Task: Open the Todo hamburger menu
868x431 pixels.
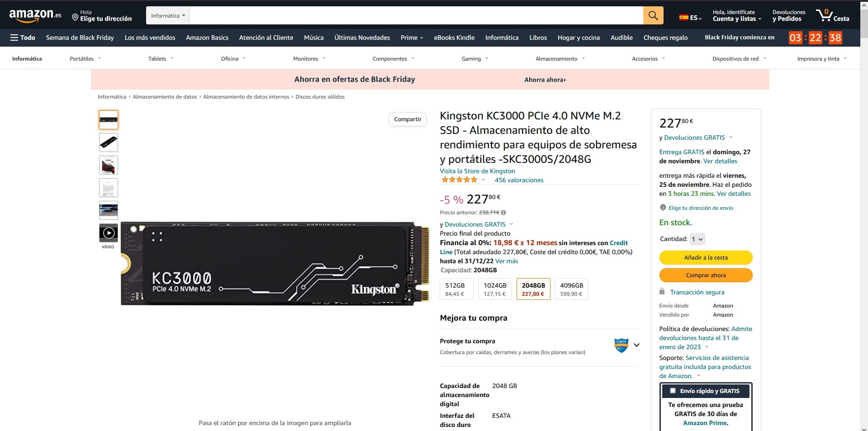Action: tap(23, 38)
